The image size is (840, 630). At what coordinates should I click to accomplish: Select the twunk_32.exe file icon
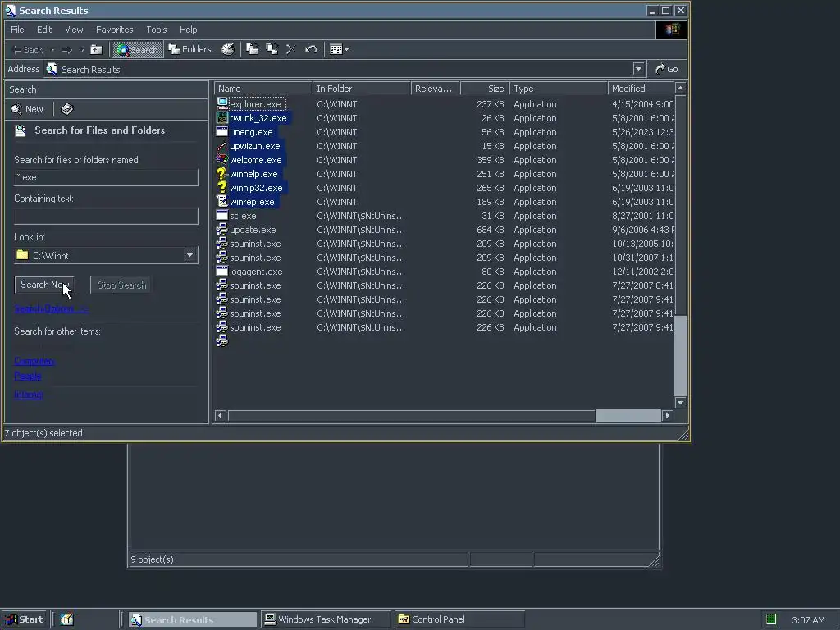(x=221, y=117)
